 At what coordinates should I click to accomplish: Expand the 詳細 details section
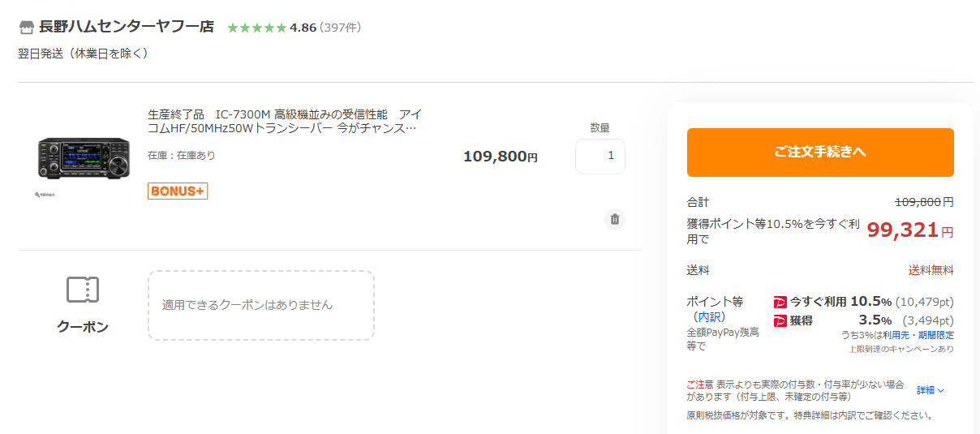click(931, 390)
